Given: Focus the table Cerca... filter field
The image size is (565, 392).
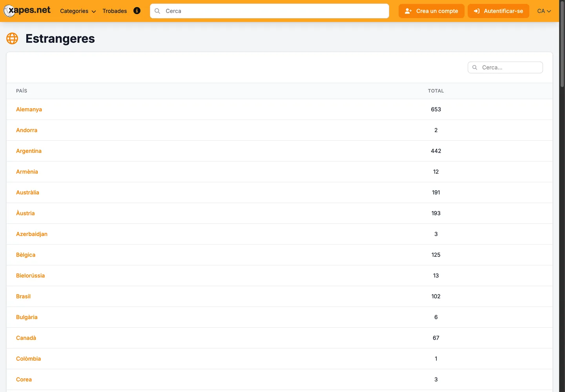Looking at the screenshot, I should 505,67.
